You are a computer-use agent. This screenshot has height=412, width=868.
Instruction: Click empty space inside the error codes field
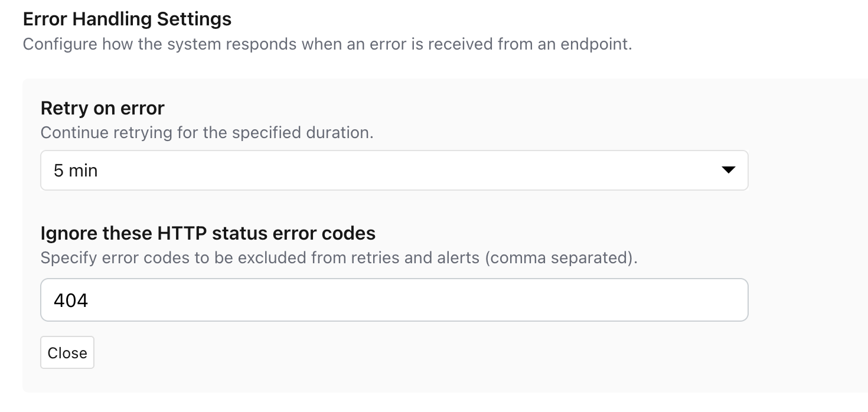pyautogui.click(x=472, y=300)
